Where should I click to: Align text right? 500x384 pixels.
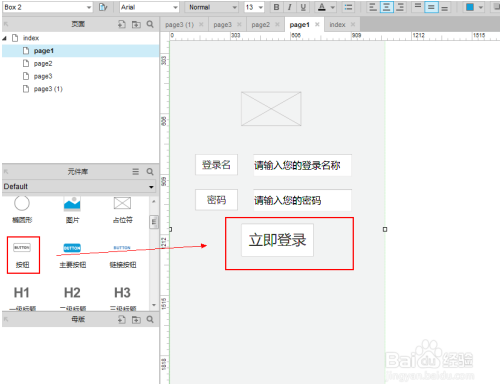click(400, 7)
